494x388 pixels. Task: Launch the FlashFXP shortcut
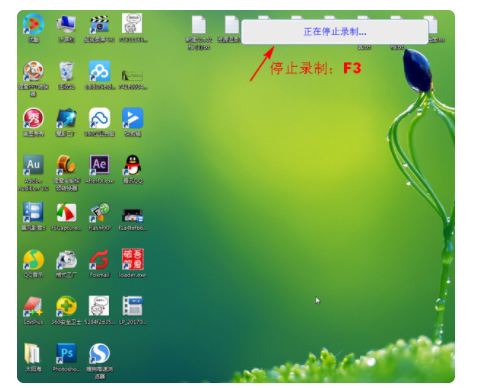(x=99, y=212)
